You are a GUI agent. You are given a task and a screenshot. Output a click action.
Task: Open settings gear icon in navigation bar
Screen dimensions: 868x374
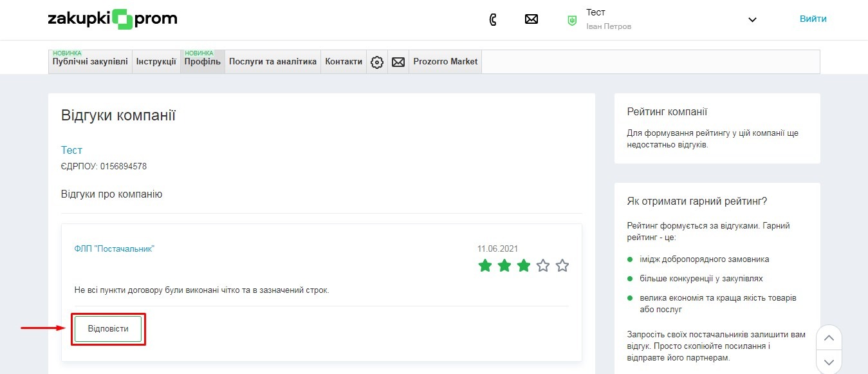[x=377, y=62]
